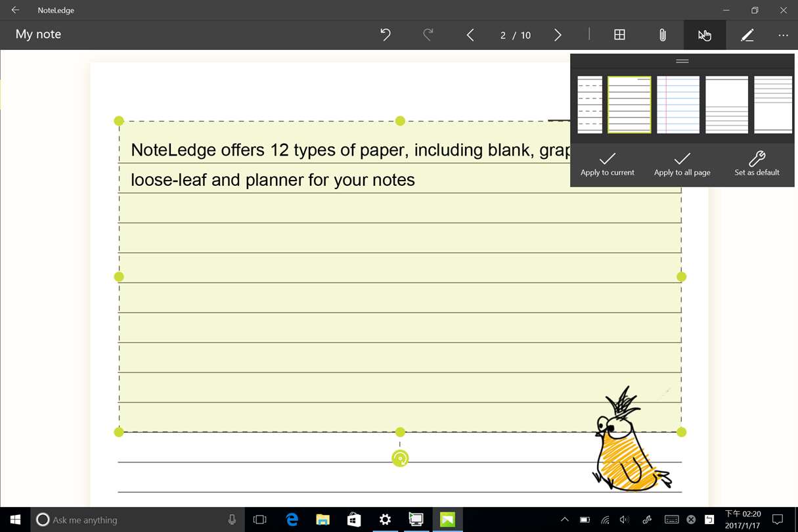Open the Windows Store from the taskbar
Image resolution: width=798 pixels, height=532 pixels.
click(354, 520)
